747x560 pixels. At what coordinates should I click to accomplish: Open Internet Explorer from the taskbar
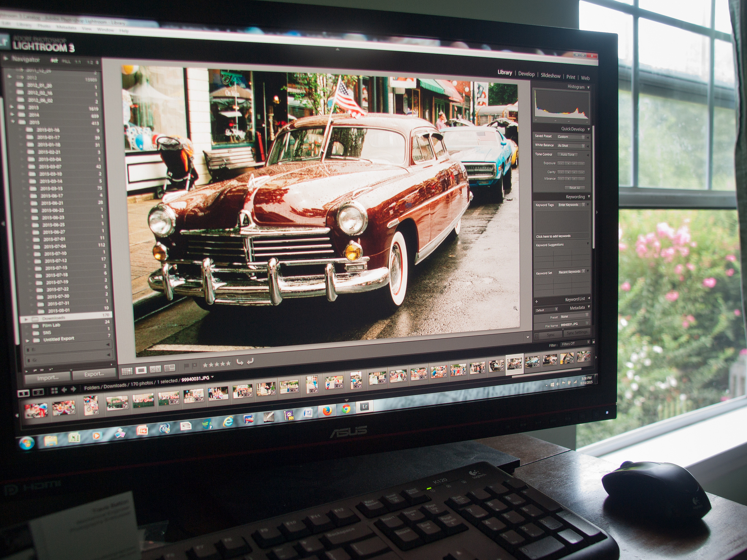pos(228,421)
